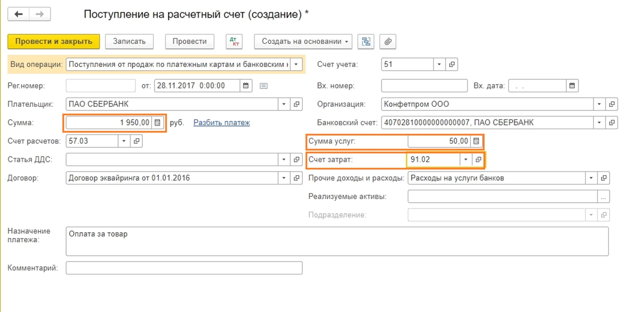Click into the Комментарий input field
644x312 pixels.
(x=184, y=268)
